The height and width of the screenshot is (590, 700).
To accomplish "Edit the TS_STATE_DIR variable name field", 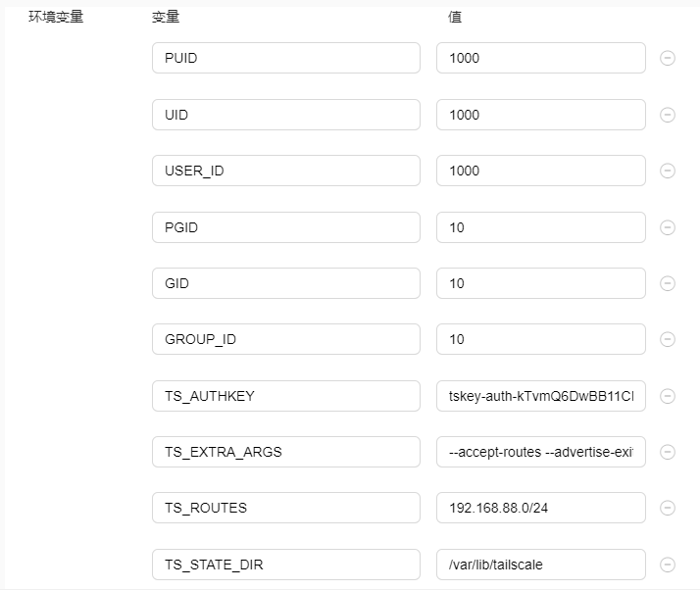I will click(285, 565).
